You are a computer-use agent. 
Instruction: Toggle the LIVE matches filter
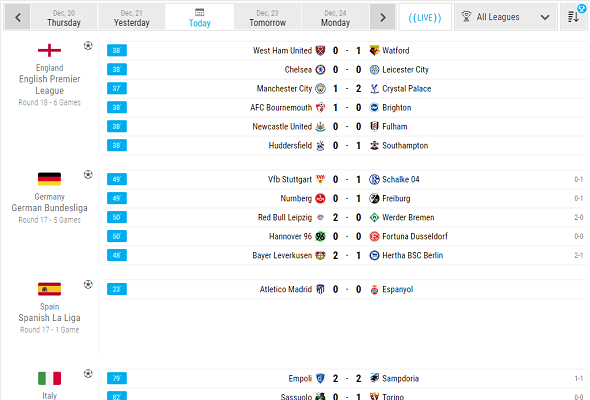point(425,17)
